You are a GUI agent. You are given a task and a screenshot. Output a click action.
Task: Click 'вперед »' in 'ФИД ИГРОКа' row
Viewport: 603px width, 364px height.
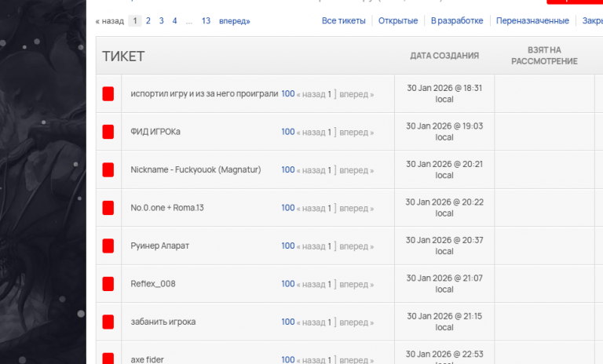[356, 133]
